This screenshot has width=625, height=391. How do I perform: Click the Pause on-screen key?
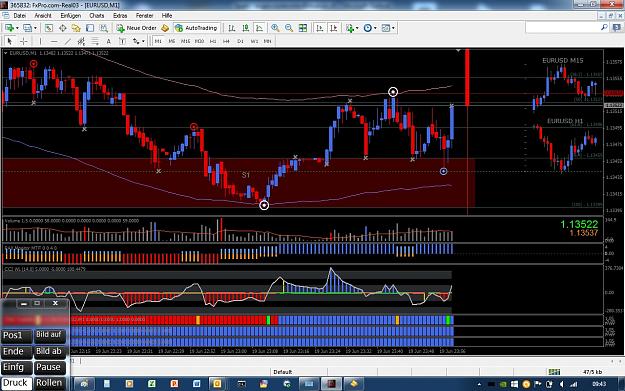(x=49, y=367)
